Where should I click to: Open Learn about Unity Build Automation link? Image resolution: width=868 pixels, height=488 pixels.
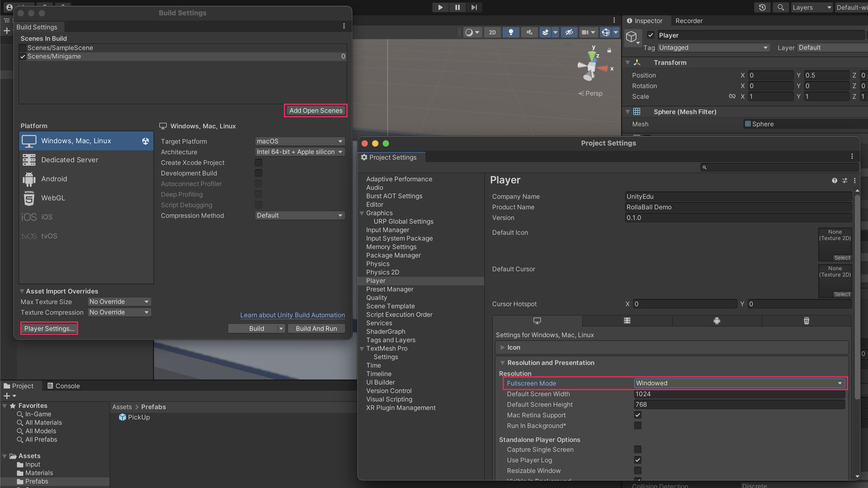click(x=292, y=315)
